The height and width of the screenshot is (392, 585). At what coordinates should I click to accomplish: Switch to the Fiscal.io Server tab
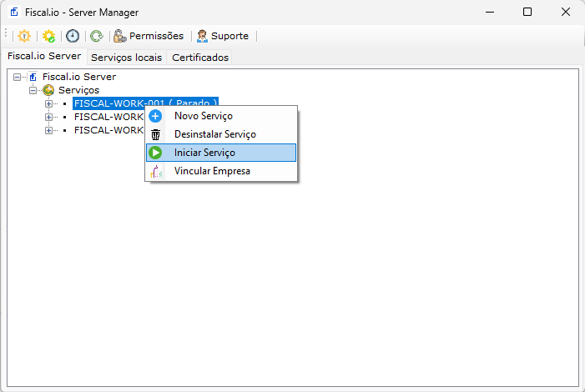pyautogui.click(x=44, y=56)
